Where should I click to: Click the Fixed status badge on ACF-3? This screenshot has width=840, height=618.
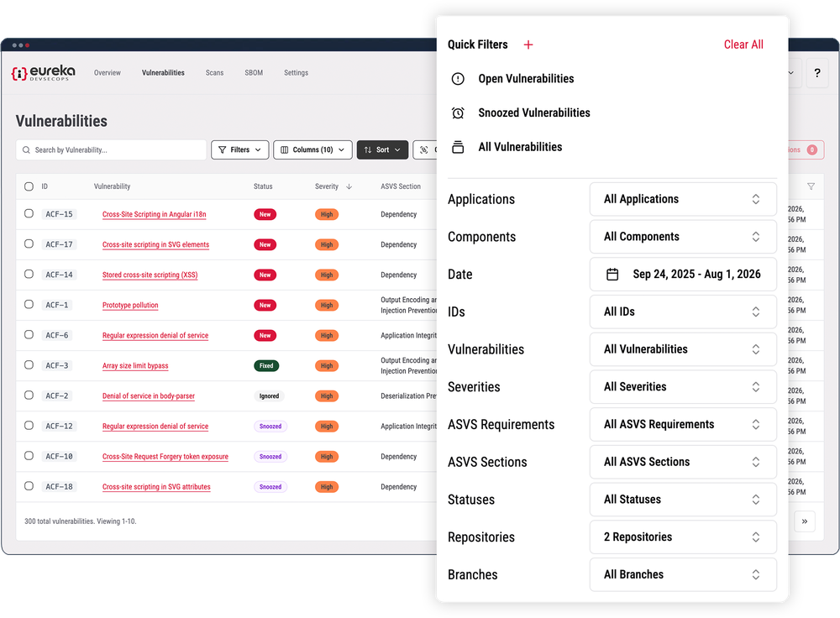tap(266, 366)
